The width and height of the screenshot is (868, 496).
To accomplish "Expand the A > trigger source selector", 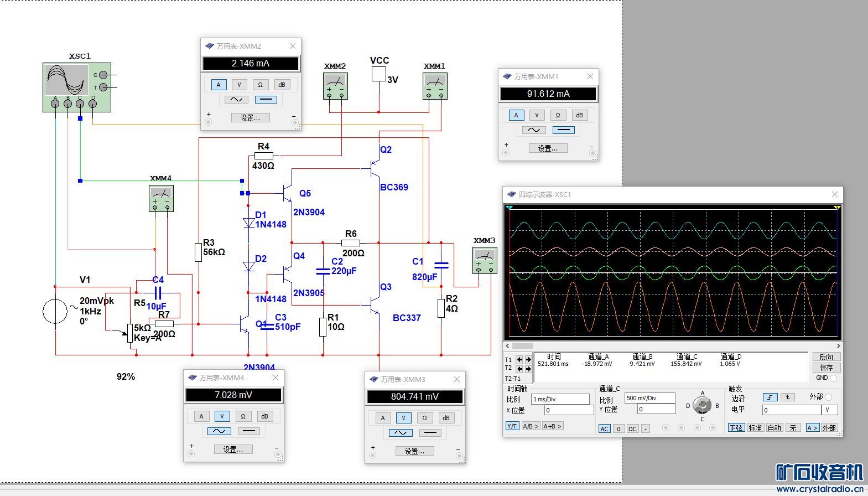I will pyautogui.click(x=812, y=428).
